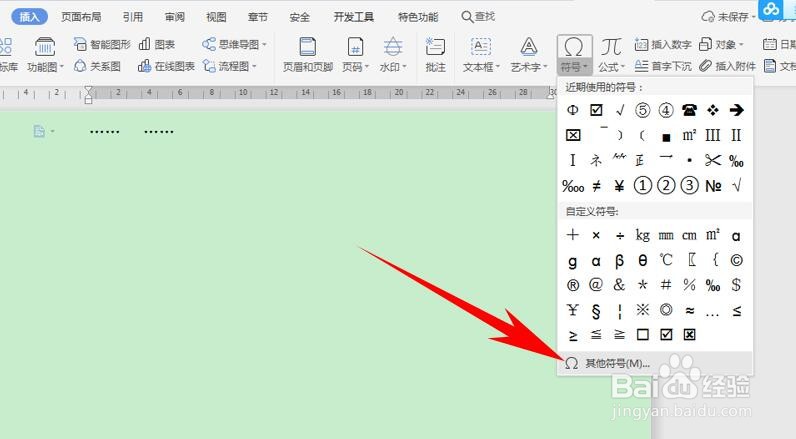Click 首字下沉 drop cap
The image size is (796, 439).
click(663, 66)
